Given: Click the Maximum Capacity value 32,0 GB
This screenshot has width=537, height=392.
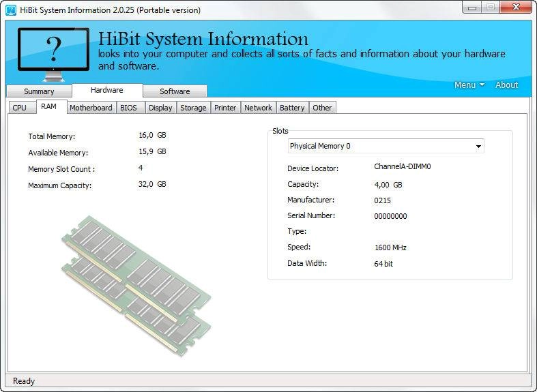Looking at the screenshot, I should click(152, 184).
